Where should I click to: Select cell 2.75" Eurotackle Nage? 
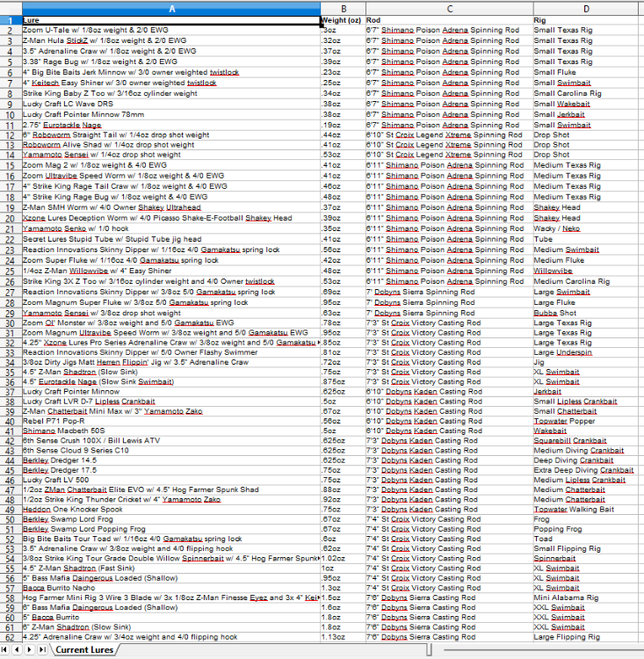(x=171, y=125)
